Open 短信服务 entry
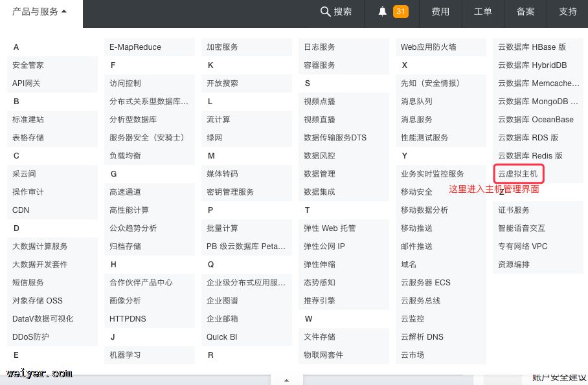This screenshot has width=588, height=385. coord(28,283)
